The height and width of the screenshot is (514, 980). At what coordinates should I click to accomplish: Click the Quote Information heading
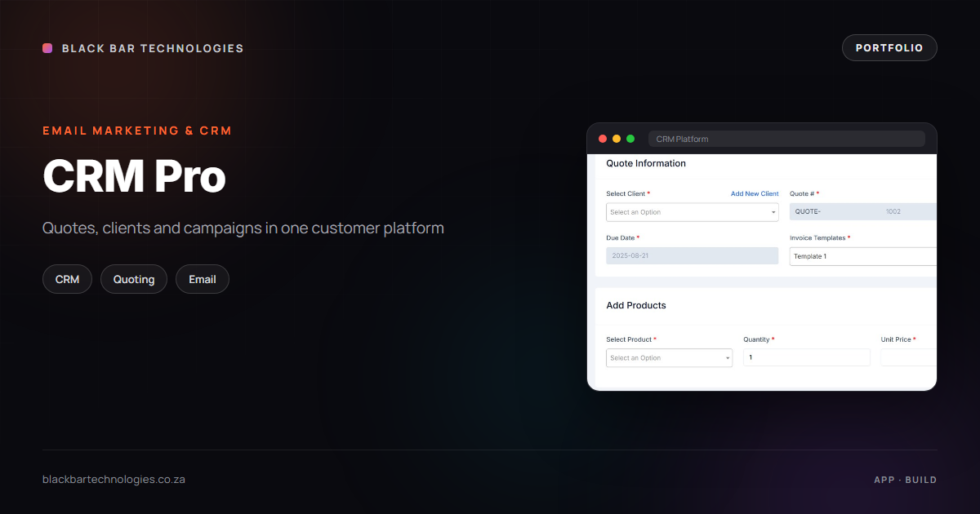click(646, 164)
